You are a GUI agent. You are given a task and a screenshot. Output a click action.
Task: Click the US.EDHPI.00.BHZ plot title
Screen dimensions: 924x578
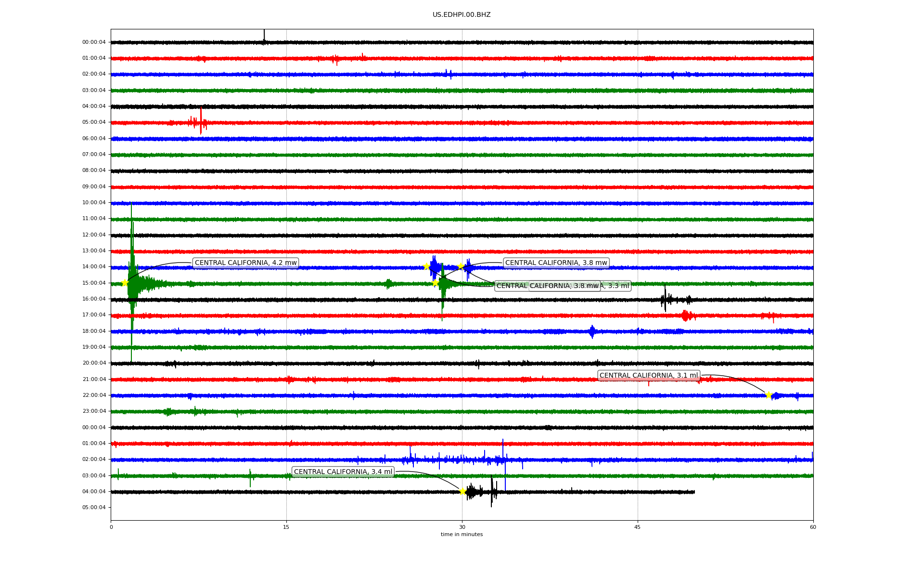pyautogui.click(x=461, y=15)
